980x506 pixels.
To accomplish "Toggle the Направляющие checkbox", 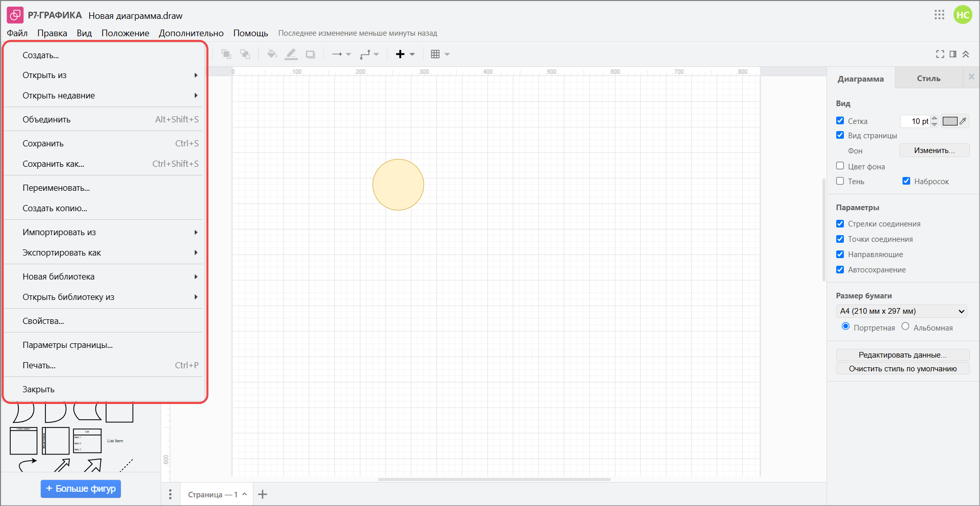I will [840, 254].
